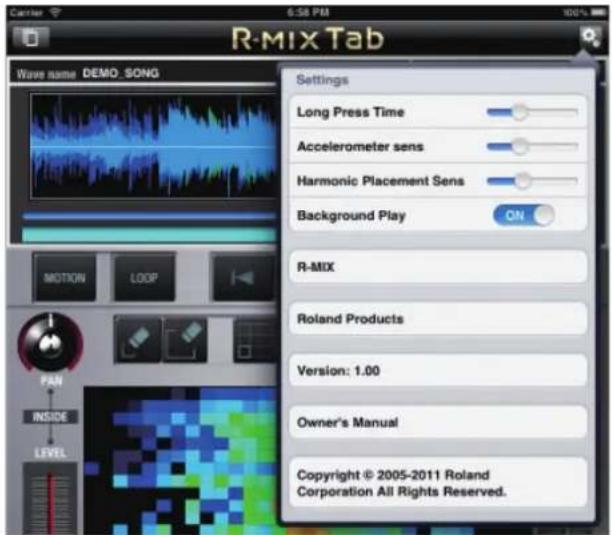Select the small-area eraser tool icon
612x535 pixels.
(138, 339)
